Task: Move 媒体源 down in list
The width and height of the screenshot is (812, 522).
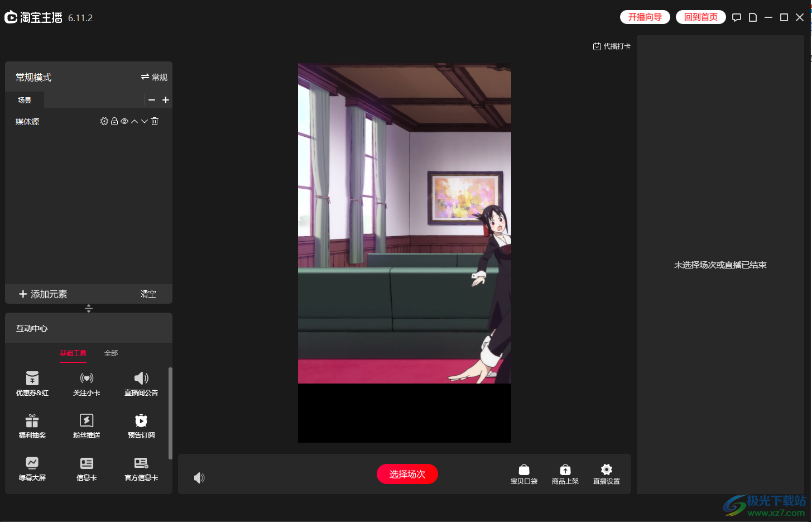Action: [145, 121]
